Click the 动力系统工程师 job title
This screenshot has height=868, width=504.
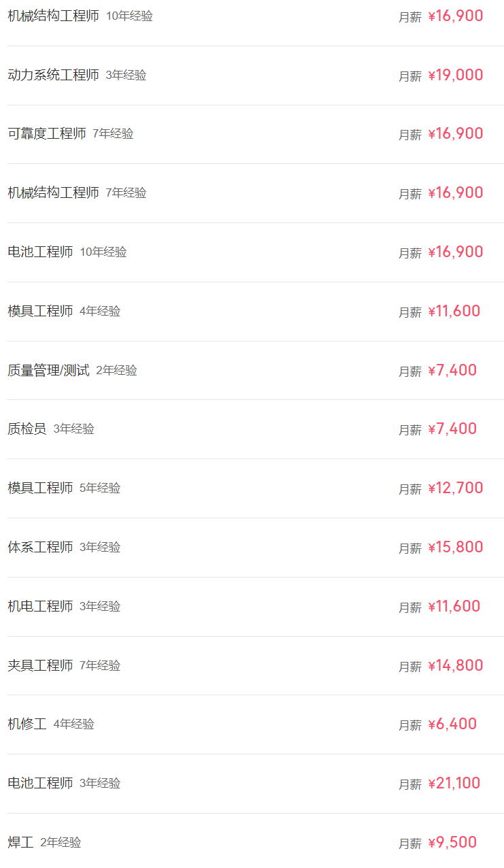coord(53,75)
